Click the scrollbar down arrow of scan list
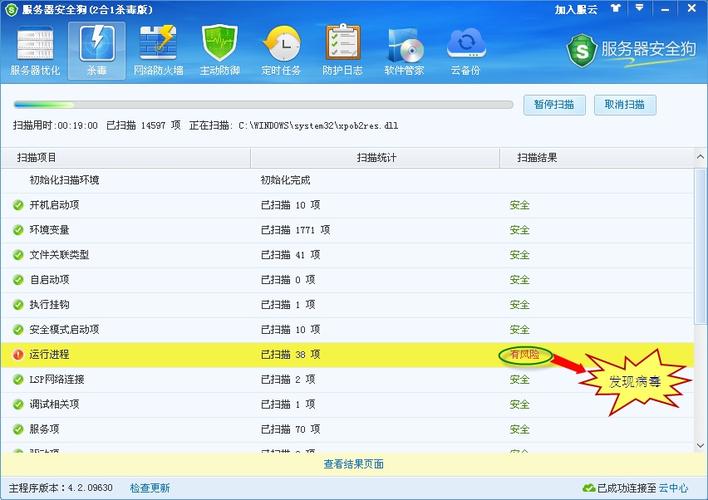The image size is (708, 500). [x=700, y=445]
